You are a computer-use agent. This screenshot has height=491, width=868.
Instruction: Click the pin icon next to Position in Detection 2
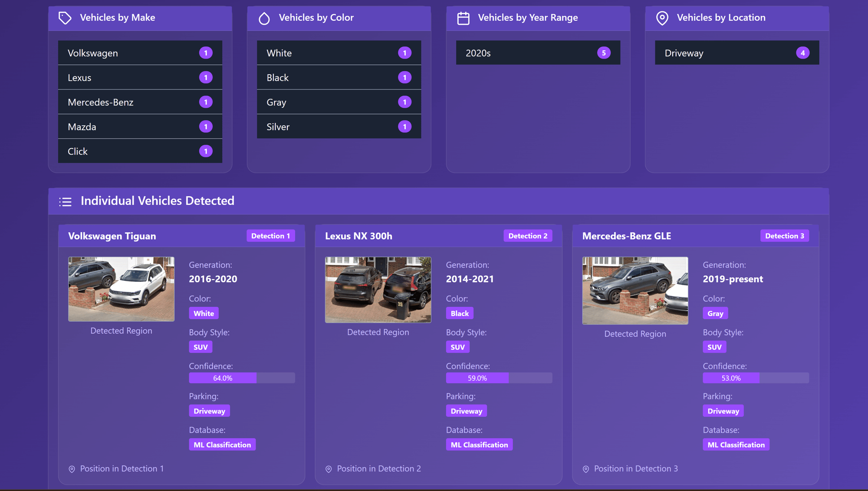pyautogui.click(x=329, y=469)
